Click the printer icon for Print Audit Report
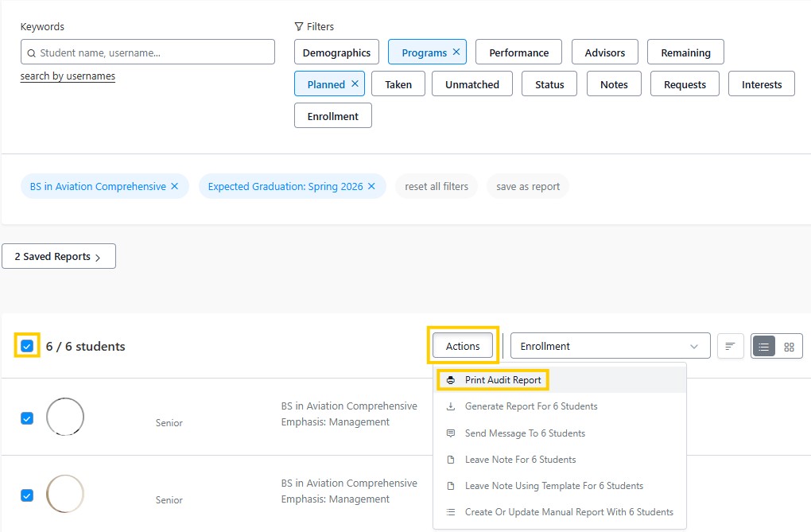Viewport: 811px width, 532px height. pyautogui.click(x=451, y=380)
